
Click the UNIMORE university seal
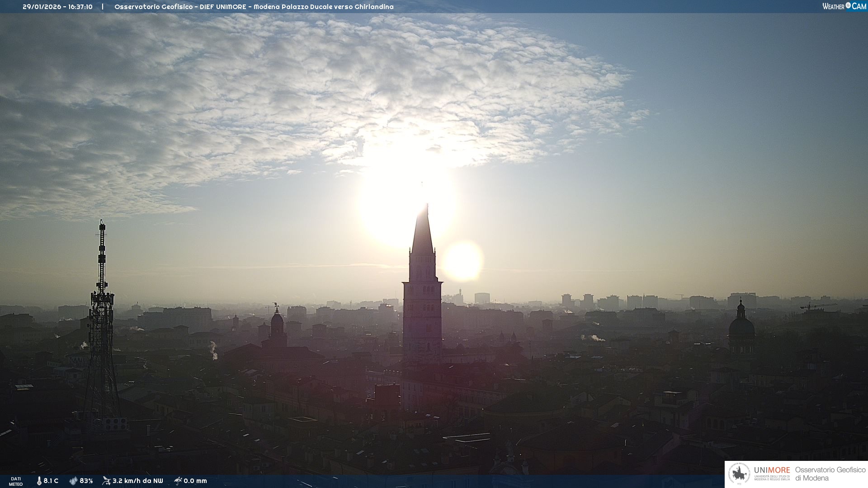tap(739, 474)
